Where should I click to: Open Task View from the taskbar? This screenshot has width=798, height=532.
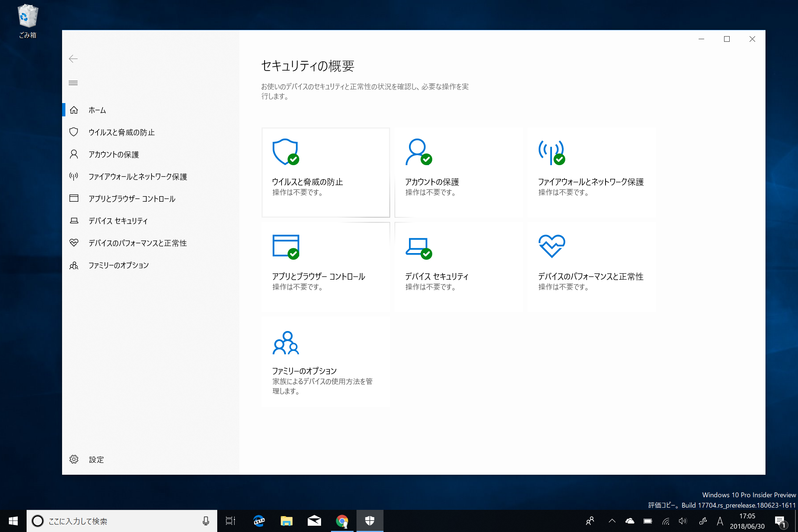[230, 521]
